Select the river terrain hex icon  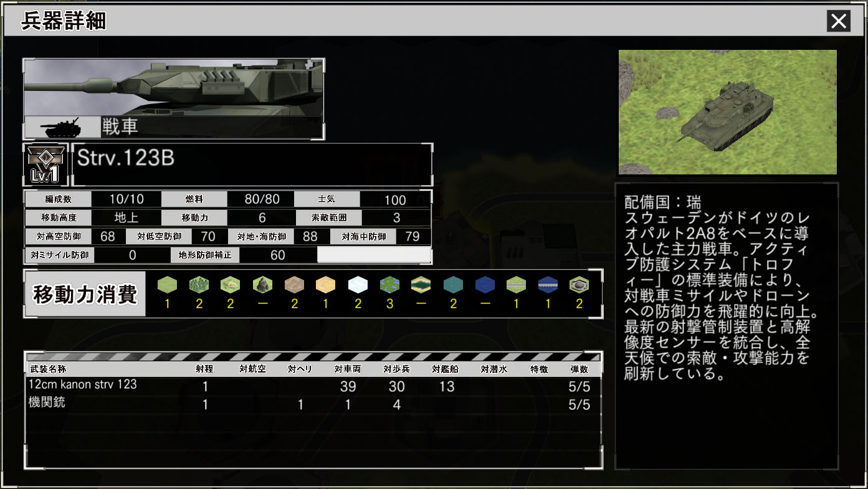421,285
